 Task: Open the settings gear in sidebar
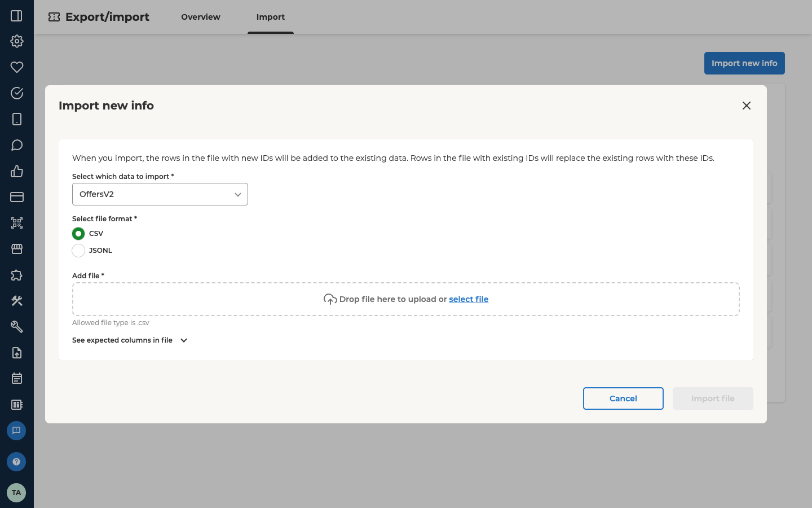pos(16,41)
